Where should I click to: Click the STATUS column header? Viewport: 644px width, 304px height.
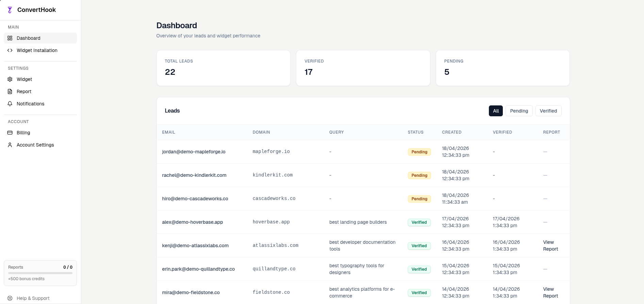[415, 132]
